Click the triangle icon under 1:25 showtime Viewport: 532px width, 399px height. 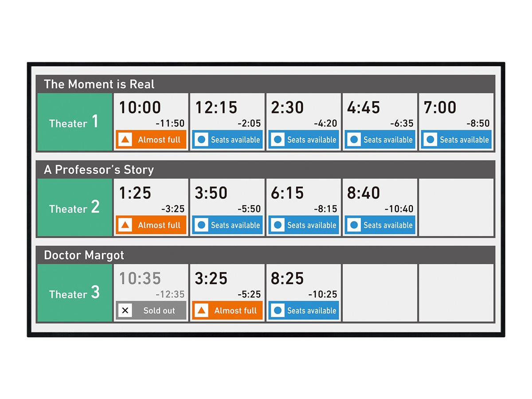pyautogui.click(x=125, y=225)
